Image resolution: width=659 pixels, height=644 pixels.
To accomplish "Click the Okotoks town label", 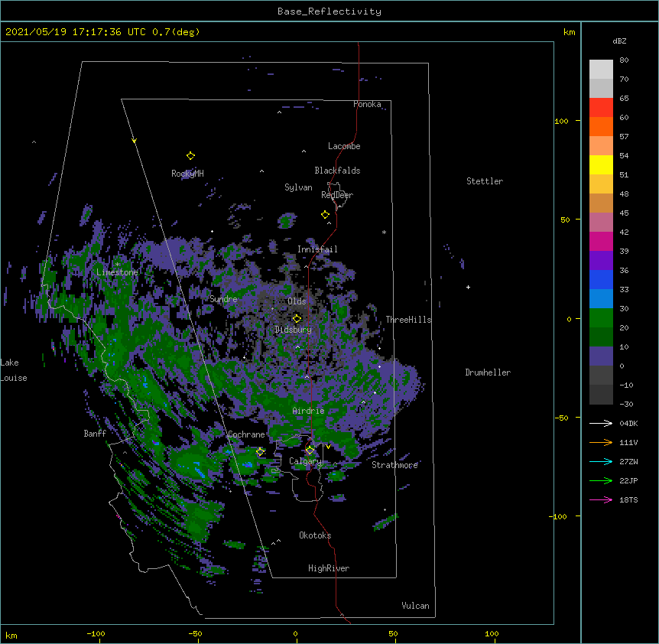I will pos(315,535).
